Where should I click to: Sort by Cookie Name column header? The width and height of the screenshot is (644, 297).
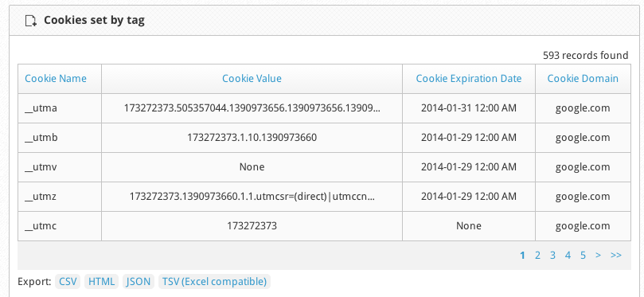click(x=56, y=79)
